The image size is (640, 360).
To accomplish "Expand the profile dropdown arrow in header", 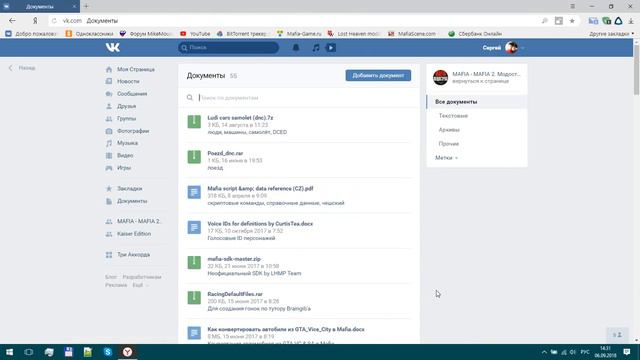I will point(522,48).
